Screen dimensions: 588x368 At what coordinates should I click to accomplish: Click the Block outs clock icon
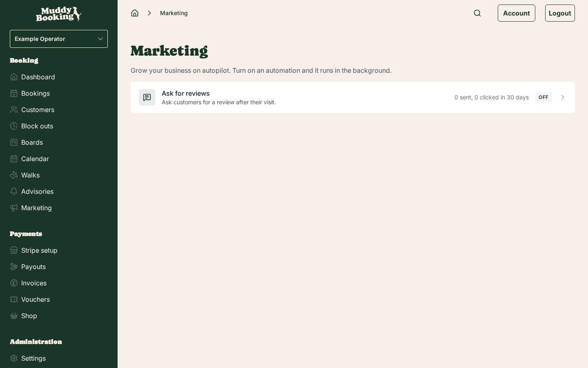pyautogui.click(x=14, y=126)
